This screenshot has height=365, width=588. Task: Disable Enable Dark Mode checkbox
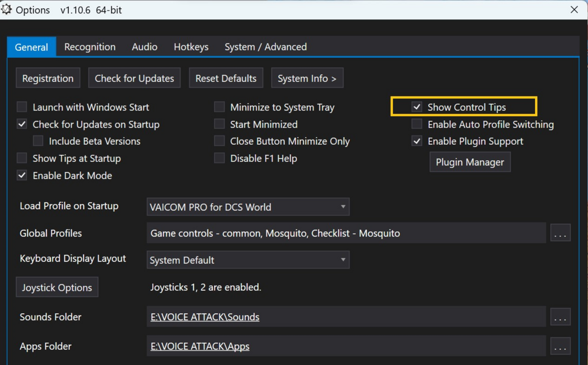tap(22, 175)
